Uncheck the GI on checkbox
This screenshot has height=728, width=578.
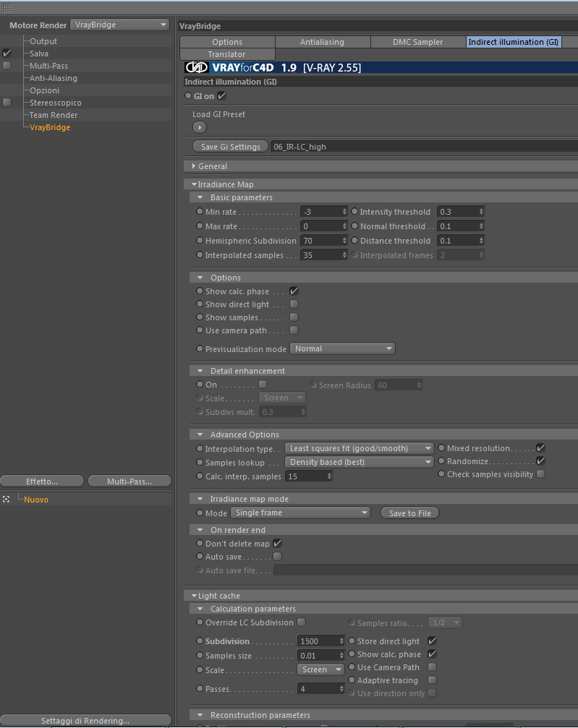coord(221,95)
